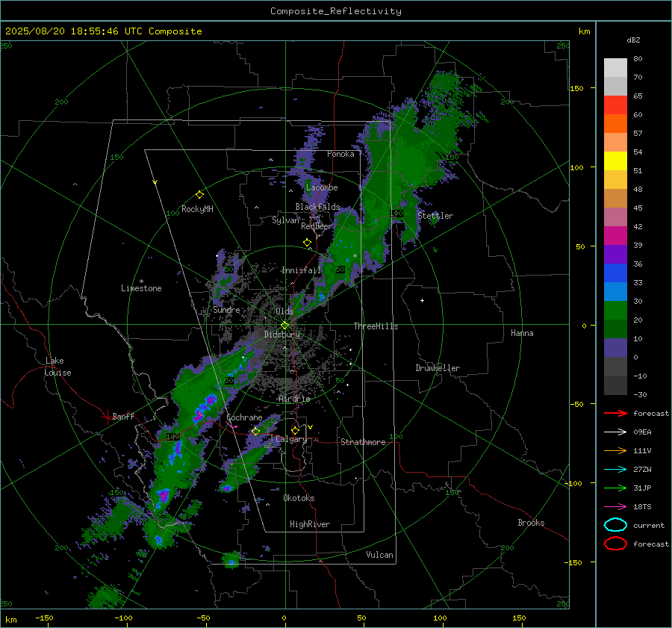Viewport: 672px width, 628px height.
Task: Click the Vulcan town label
Action: tap(379, 555)
